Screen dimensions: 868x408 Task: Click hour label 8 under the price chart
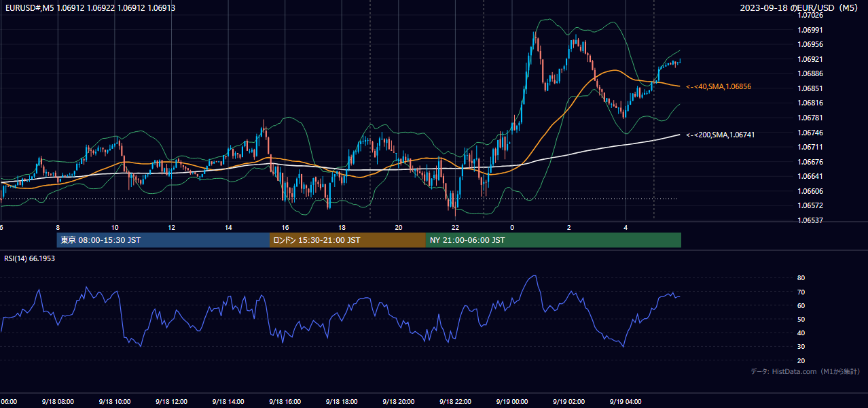[58, 227]
